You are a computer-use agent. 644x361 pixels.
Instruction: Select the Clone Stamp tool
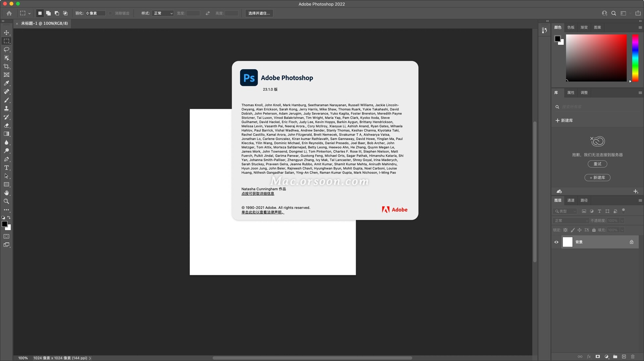pyautogui.click(x=6, y=108)
